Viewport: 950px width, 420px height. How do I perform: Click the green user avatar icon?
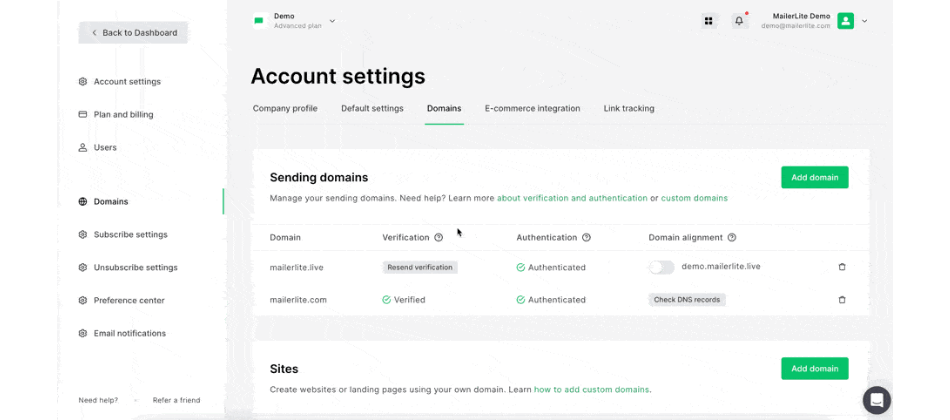[x=845, y=21]
